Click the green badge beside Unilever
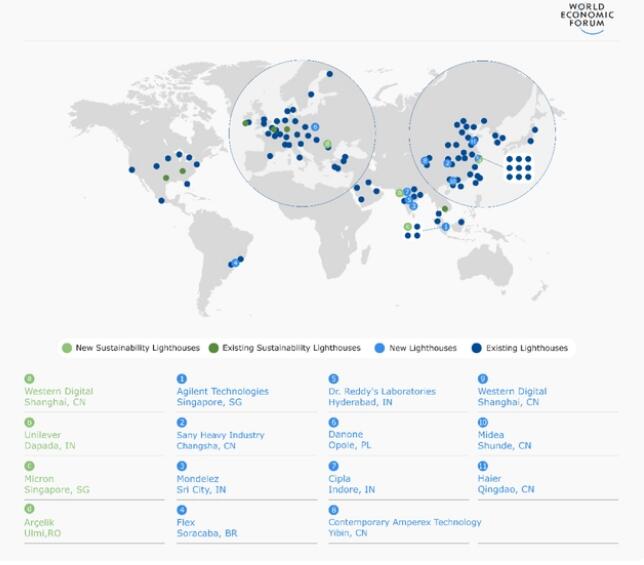Screen dimensions: 644x565 point(29,422)
